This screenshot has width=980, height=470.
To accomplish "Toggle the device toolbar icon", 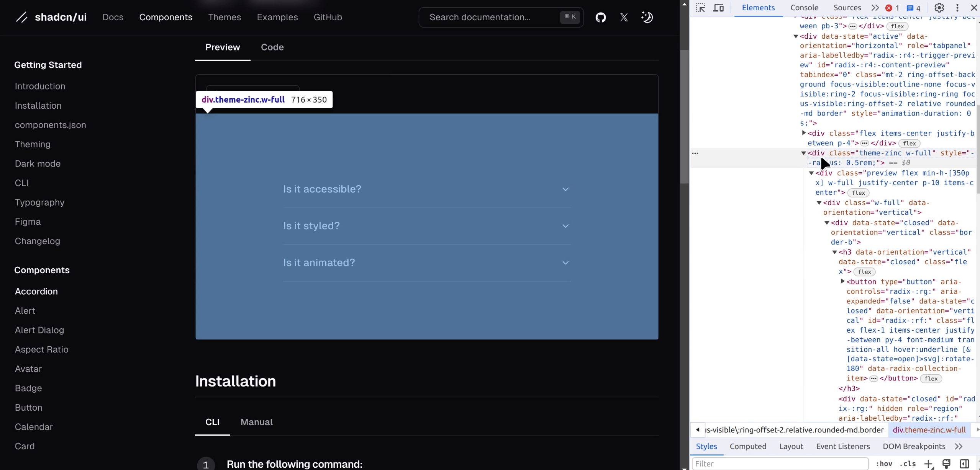I will (x=718, y=8).
